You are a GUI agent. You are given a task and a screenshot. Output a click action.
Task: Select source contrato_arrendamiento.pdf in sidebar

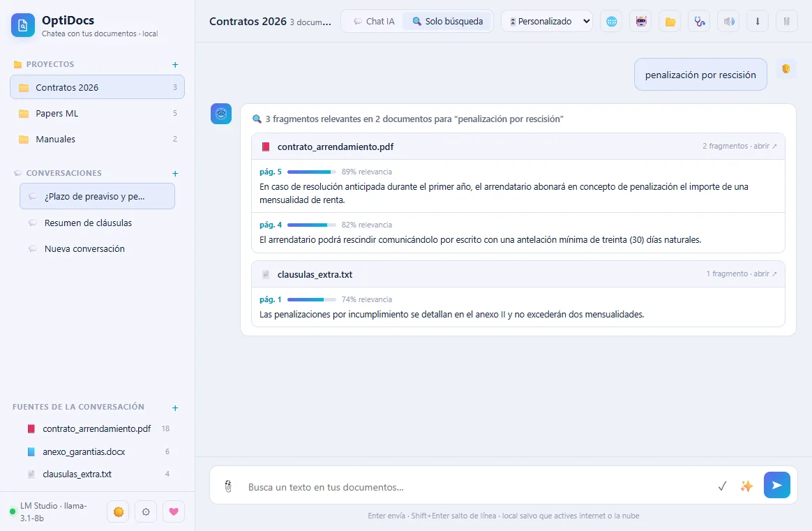[x=98, y=429]
